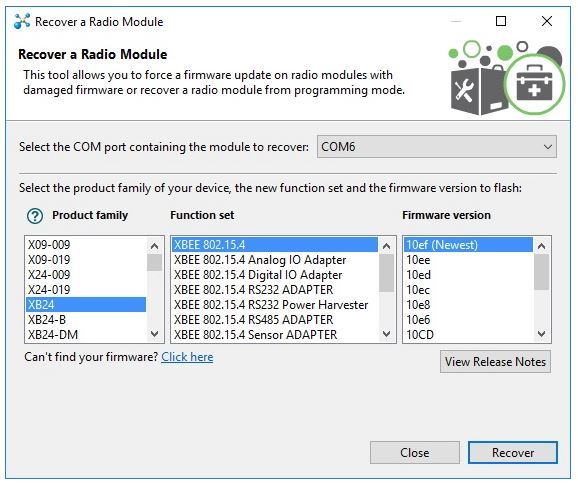Click the Function set scrollbar thumb
Screen dimensions: 578x485
pos(386,273)
